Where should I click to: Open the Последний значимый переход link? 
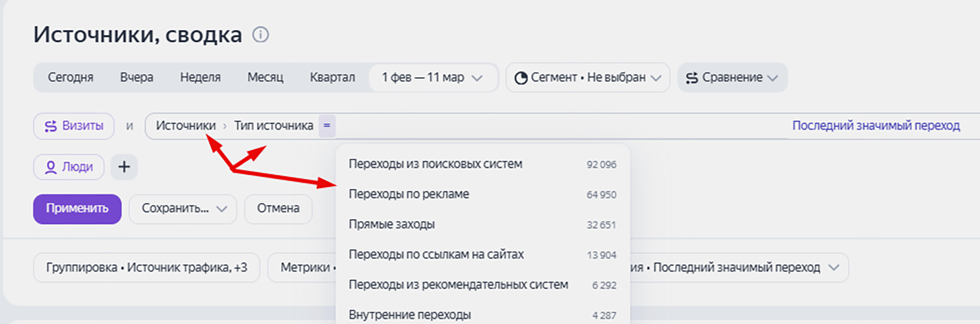click(876, 126)
